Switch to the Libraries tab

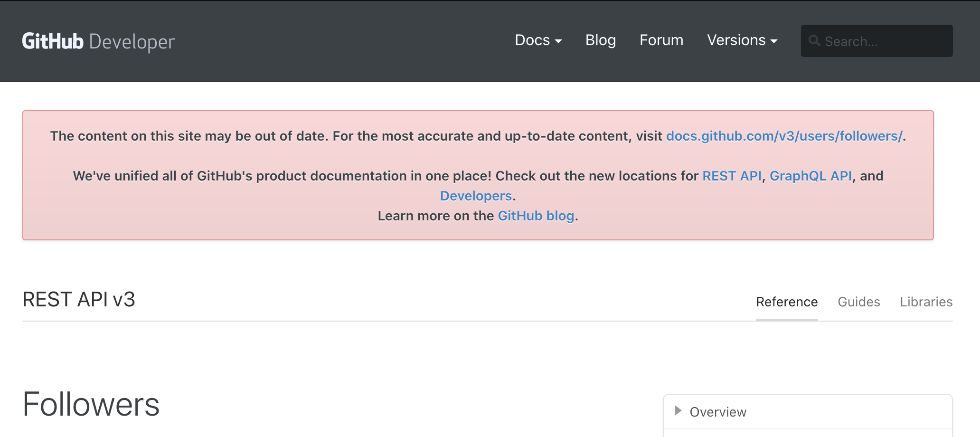pyautogui.click(x=926, y=302)
